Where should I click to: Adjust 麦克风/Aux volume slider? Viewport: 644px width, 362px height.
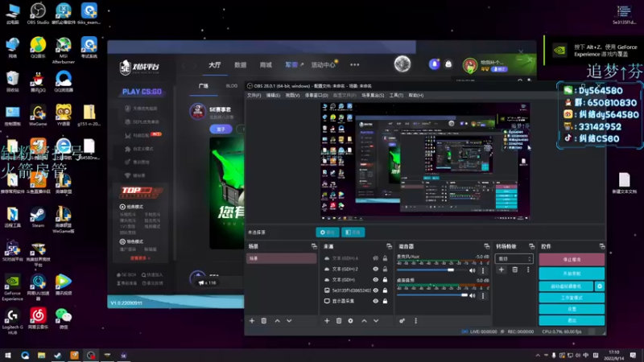[431, 270]
